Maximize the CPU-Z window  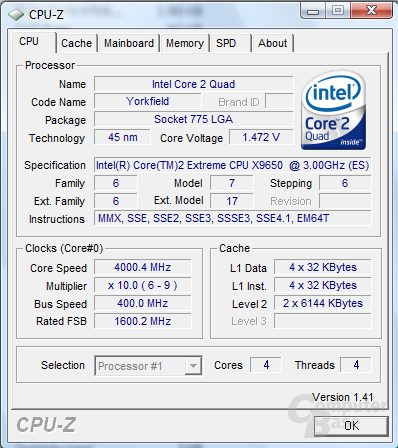[338, 10]
